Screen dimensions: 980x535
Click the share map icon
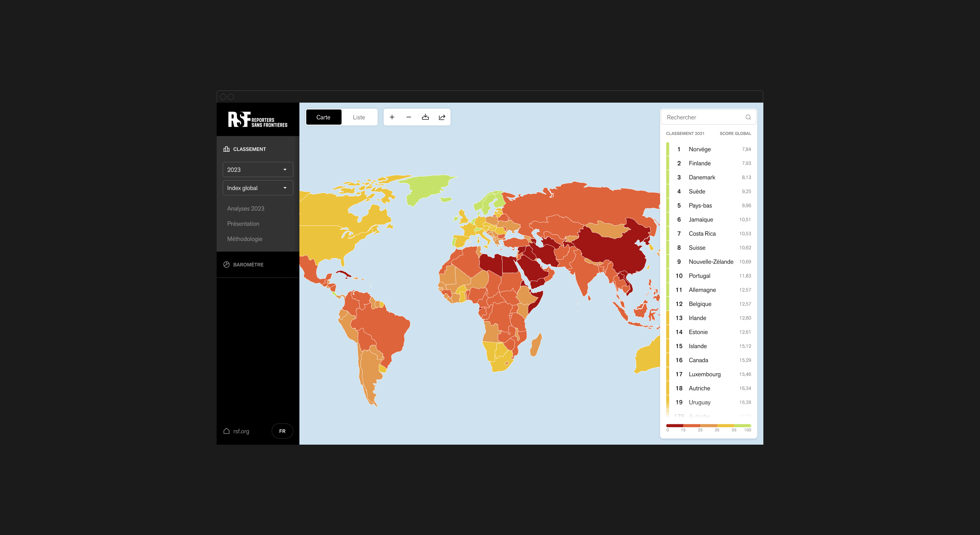point(442,117)
